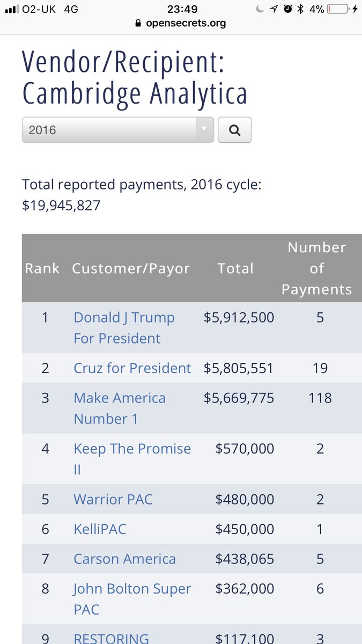Open the 2016 cycle year dropdown
Screen dimensions: 362x644
[118, 130]
